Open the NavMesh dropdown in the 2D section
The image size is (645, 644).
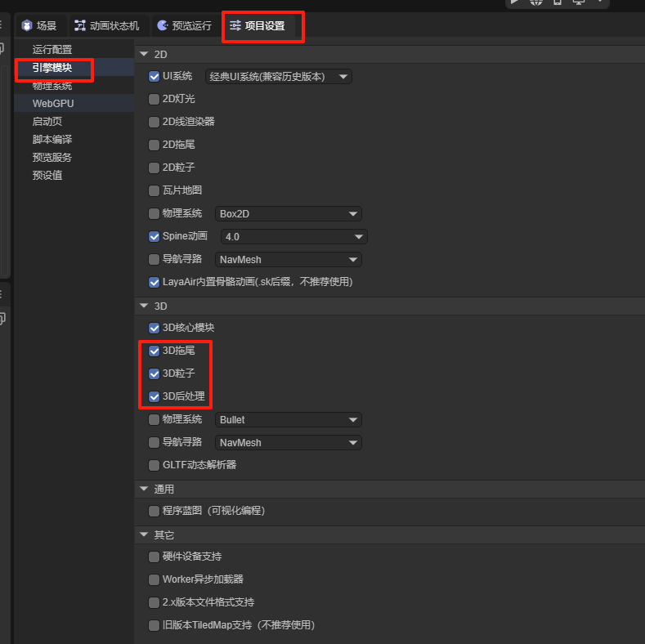[x=289, y=260]
